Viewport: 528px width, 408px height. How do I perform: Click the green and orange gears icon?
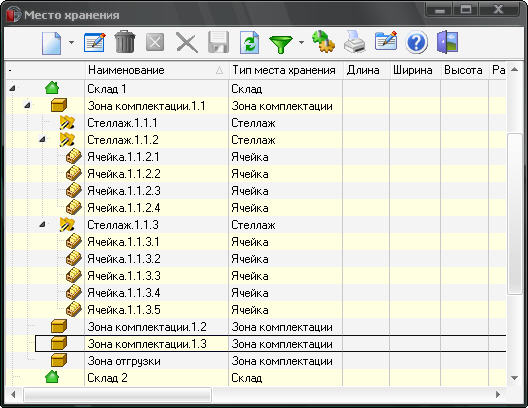tap(323, 41)
